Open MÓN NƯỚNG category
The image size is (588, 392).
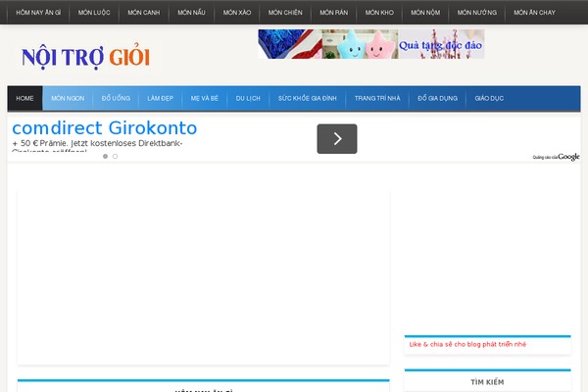476,13
